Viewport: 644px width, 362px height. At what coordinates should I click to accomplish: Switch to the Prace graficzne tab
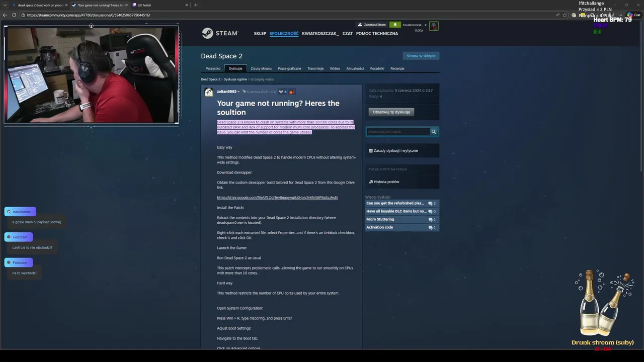click(289, 68)
